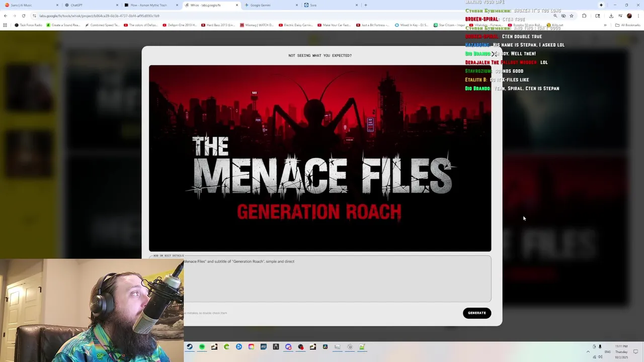644x362 pixels.
Task: Open Steam from the taskbar
Action: [190, 347]
